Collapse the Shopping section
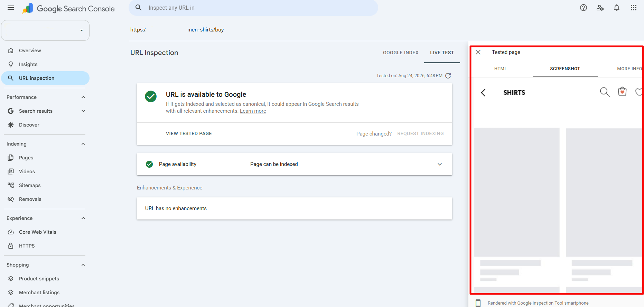Viewport: 644px width, 307px height. 83,265
